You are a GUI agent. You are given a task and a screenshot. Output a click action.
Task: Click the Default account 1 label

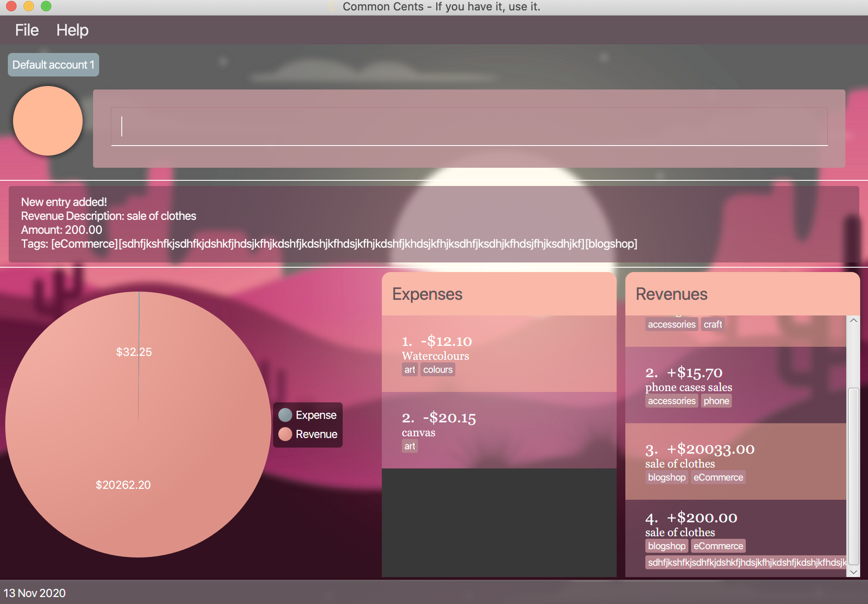pos(53,65)
